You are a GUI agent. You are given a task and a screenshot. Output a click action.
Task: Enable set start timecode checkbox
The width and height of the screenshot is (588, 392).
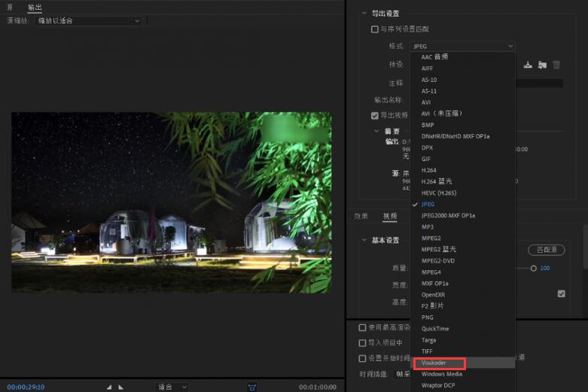coord(362,358)
